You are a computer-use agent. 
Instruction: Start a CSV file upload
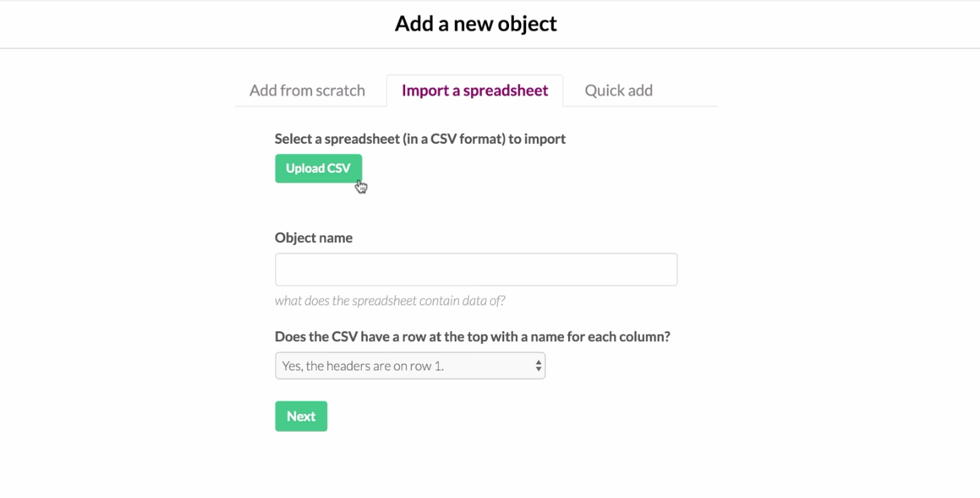click(318, 168)
